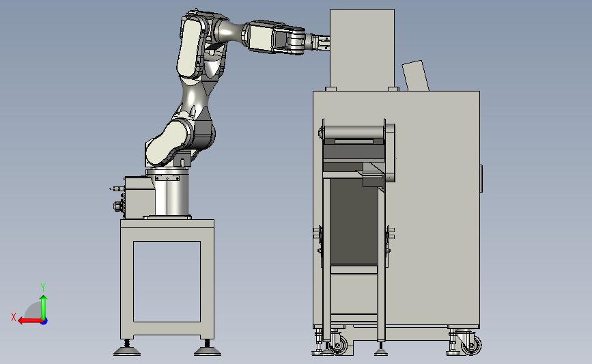Click the green Y axis arrow of triad
592x364 pixels.
coord(44,307)
